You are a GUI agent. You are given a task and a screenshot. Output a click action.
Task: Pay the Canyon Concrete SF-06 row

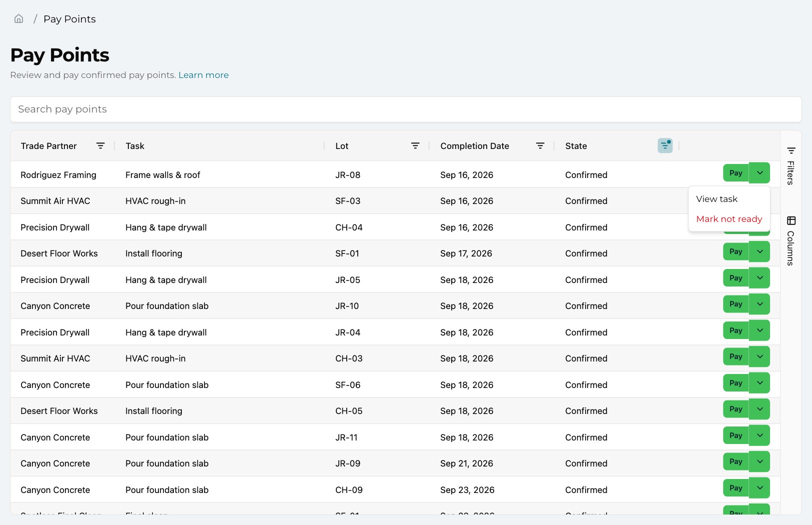coord(736,383)
